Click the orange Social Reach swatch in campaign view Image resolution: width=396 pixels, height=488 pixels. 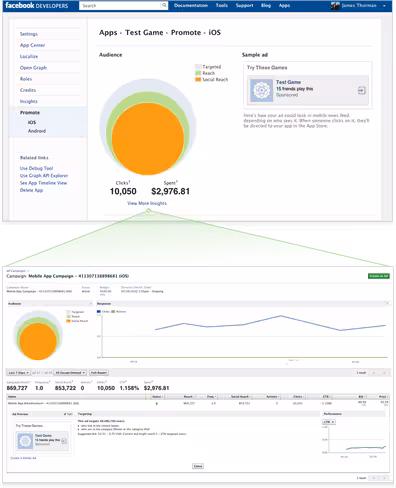(68, 321)
